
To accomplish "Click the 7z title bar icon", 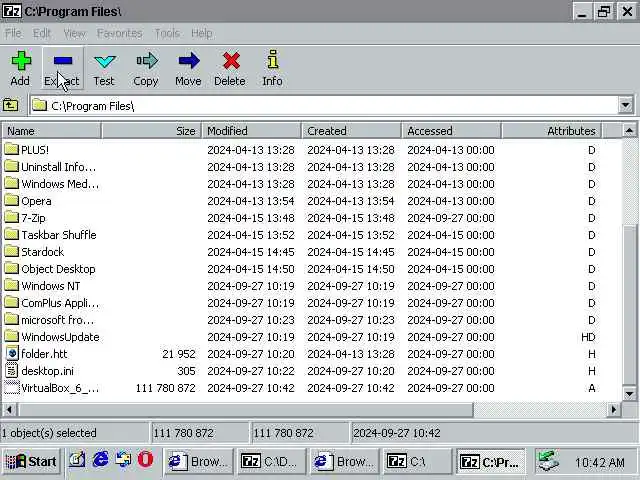I will click(x=11, y=11).
